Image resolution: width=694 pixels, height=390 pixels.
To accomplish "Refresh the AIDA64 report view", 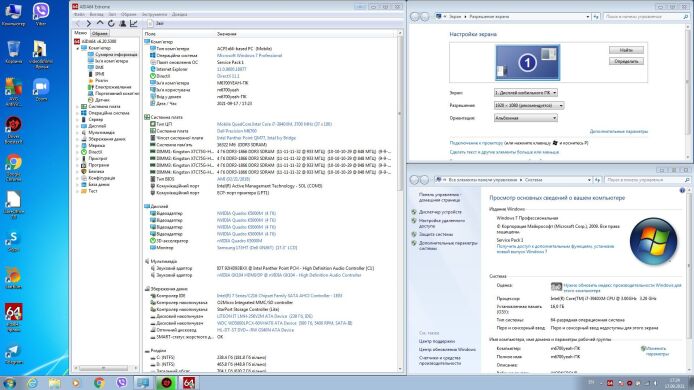I will point(111,23).
